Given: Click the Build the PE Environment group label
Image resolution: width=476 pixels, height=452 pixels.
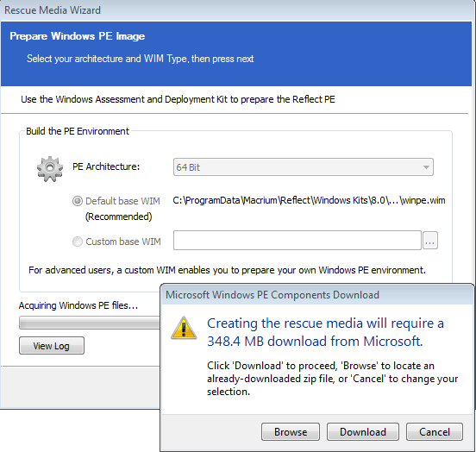Looking at the screenshot, I should pyautogui.click(x=78, y=131).
